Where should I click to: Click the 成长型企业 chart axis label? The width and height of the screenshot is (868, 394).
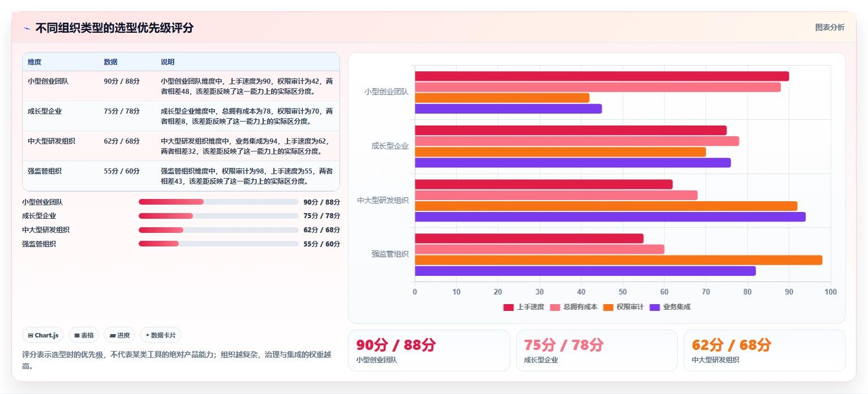pos(390,146)
